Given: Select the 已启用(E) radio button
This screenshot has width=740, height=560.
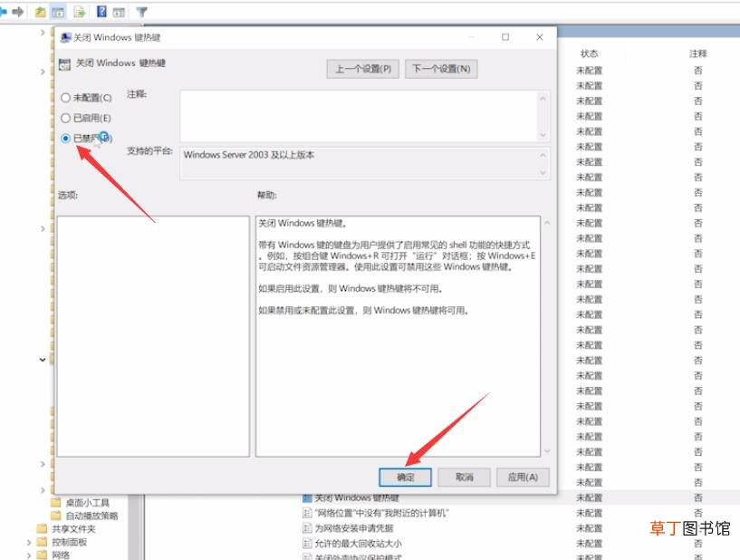Looking at the screenshot, I should pos(65,118).
